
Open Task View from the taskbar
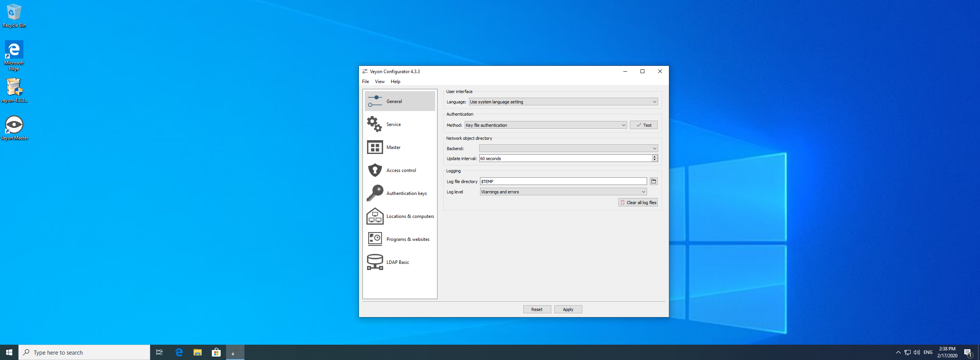(159, 352)
